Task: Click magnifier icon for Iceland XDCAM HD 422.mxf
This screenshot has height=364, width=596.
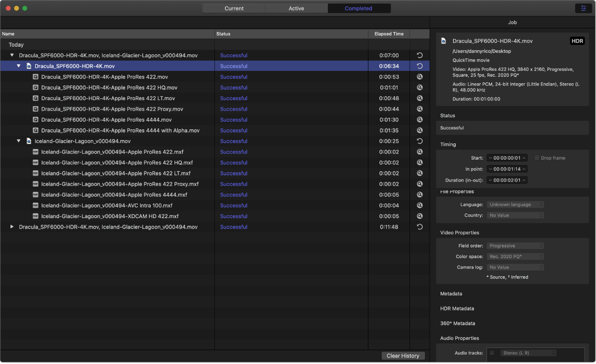Action: 419,216
